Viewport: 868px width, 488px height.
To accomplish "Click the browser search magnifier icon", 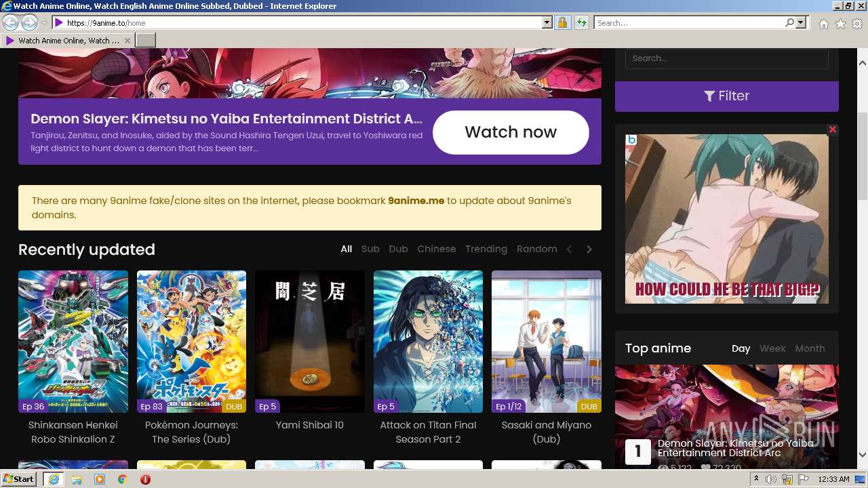I will click(790, 23).
